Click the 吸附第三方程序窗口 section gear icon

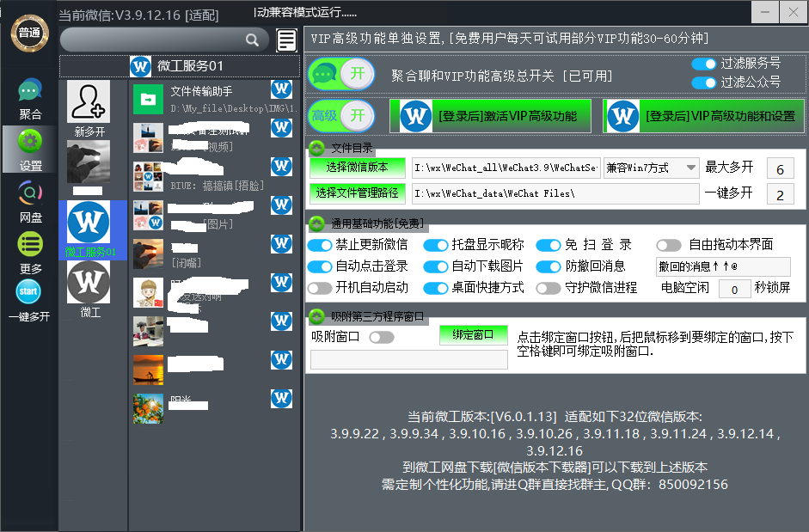coord(316,316)
